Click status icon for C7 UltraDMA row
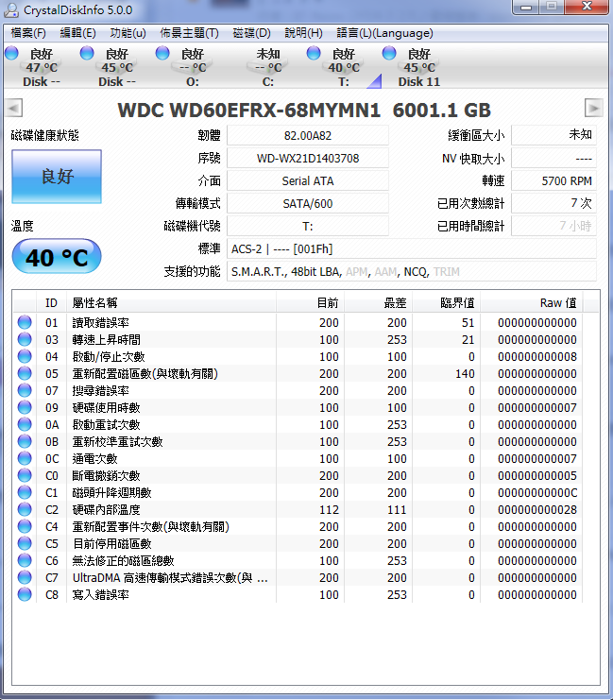The width and height of the screenshot is (613, 700). pos(25,577)
